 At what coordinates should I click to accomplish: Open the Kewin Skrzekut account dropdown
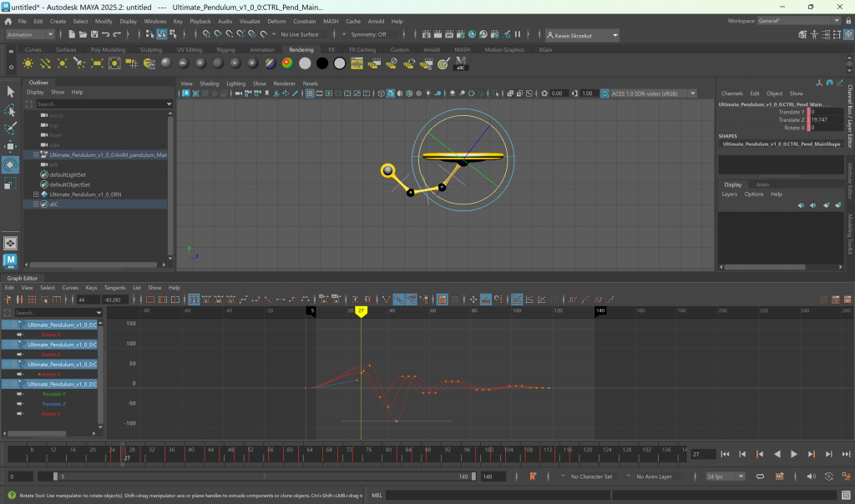pos(582,35)
